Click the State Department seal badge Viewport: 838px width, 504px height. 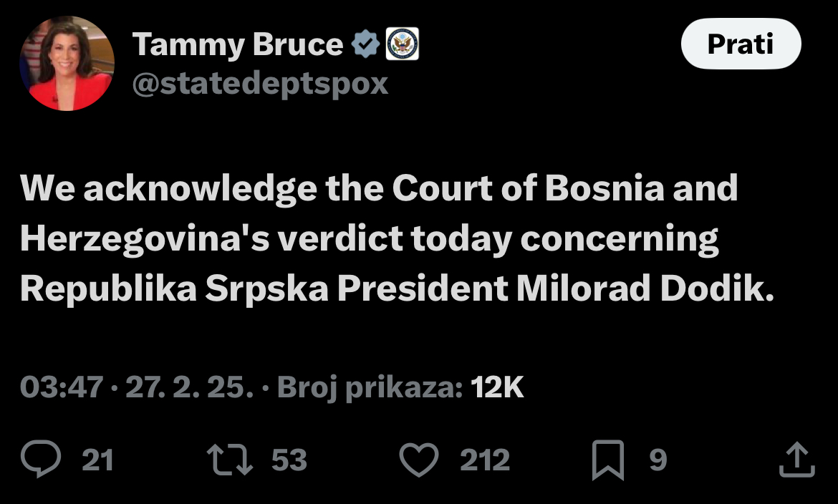(402, 44)
